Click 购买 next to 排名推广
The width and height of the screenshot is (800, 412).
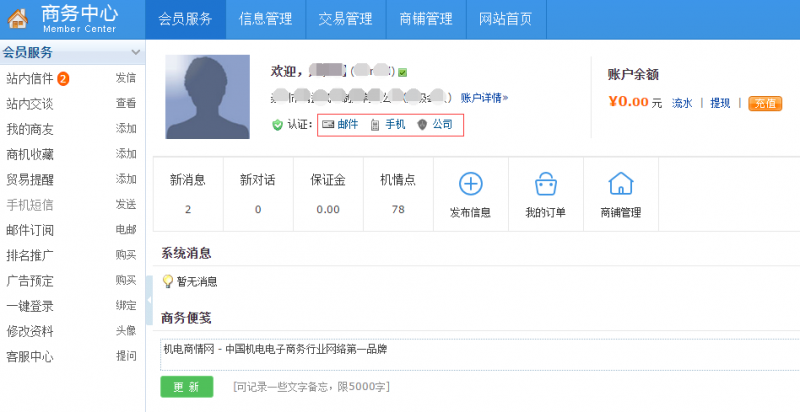click(126, 255)
